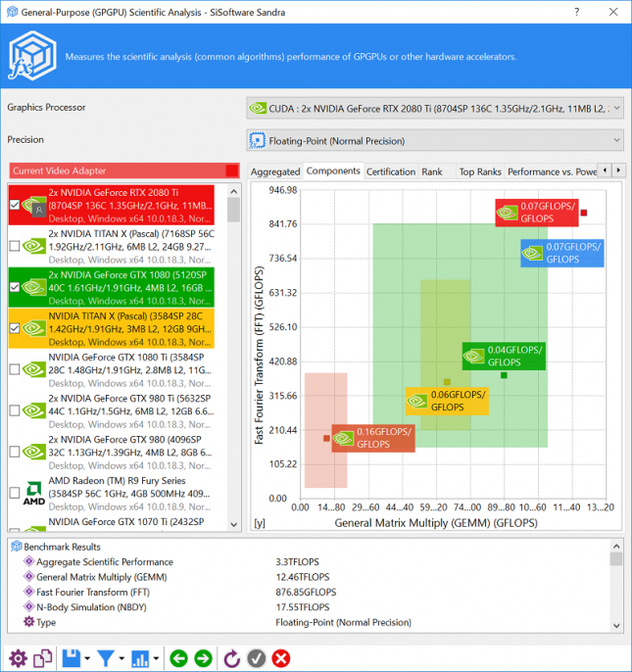Open the Certification tab
This screenshot has width=632, height=672.
(x=391, y=171)
